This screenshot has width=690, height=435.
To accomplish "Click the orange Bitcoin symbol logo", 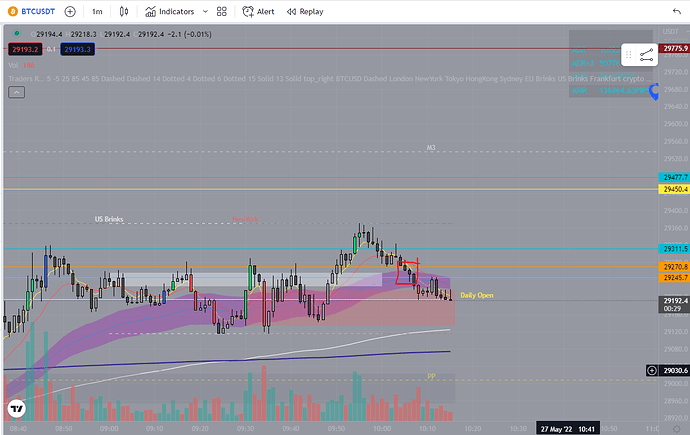I will point(13,11).
